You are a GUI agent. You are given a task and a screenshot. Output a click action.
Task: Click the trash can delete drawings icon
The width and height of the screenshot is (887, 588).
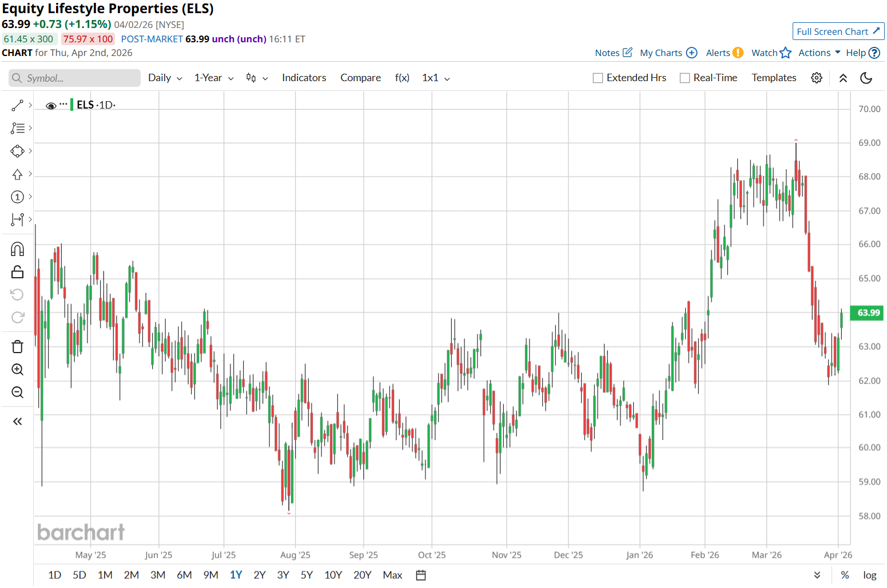click(x=17, y=347)
